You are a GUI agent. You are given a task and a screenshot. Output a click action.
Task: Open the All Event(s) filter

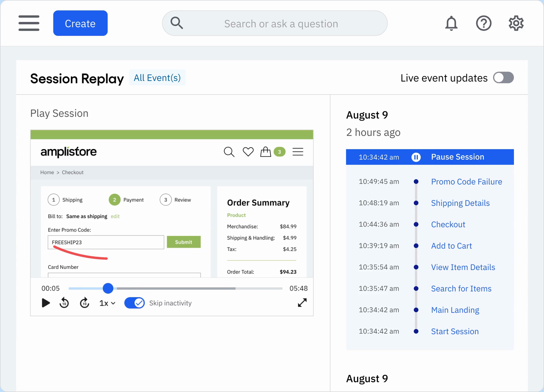(x=157, y=78)
